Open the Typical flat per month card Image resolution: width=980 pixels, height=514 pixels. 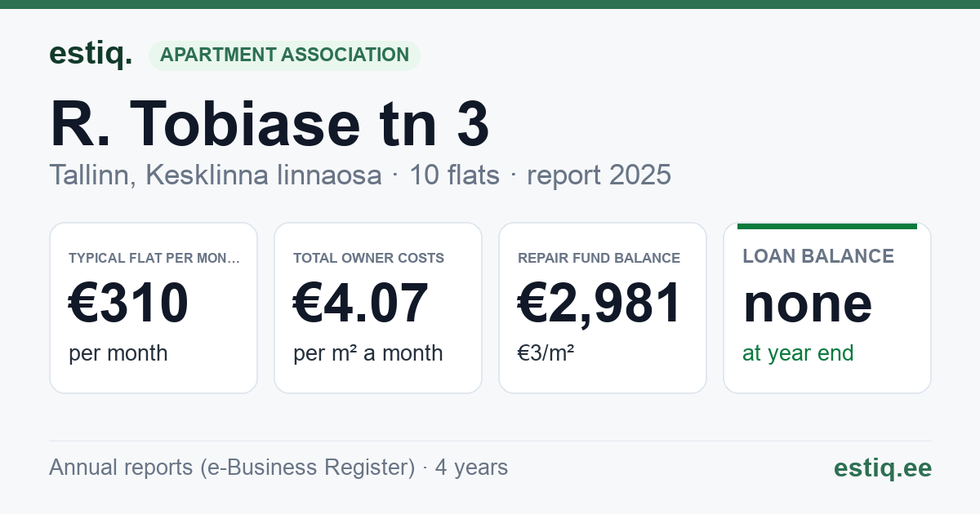pyautogui.click(x=154, y=308)
